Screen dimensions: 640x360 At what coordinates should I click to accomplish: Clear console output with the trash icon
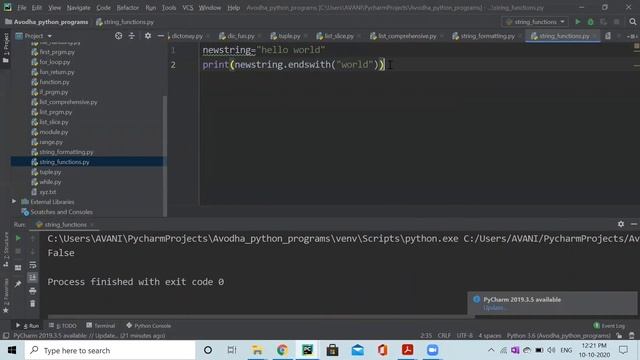click(x=33, y=304)
